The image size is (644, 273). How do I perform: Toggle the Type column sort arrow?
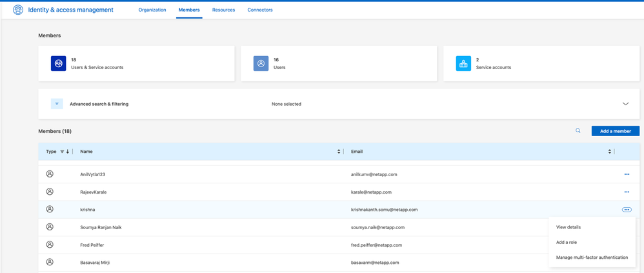[68, 152]
